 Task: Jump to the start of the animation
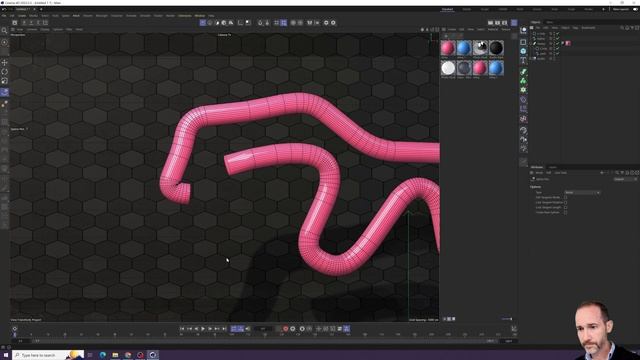click(182, 329)
